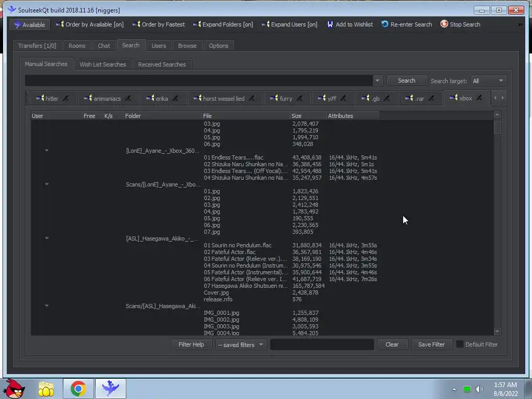Show more search tabs with right arrow

tap(502, 98)
